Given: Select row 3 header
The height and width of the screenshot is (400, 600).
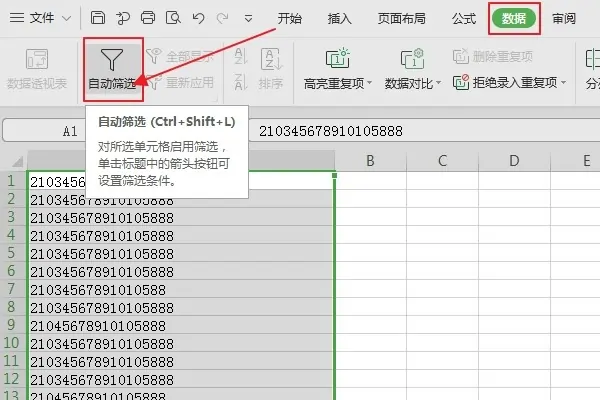Looking at the screenshot, I should tap(13, 217).
